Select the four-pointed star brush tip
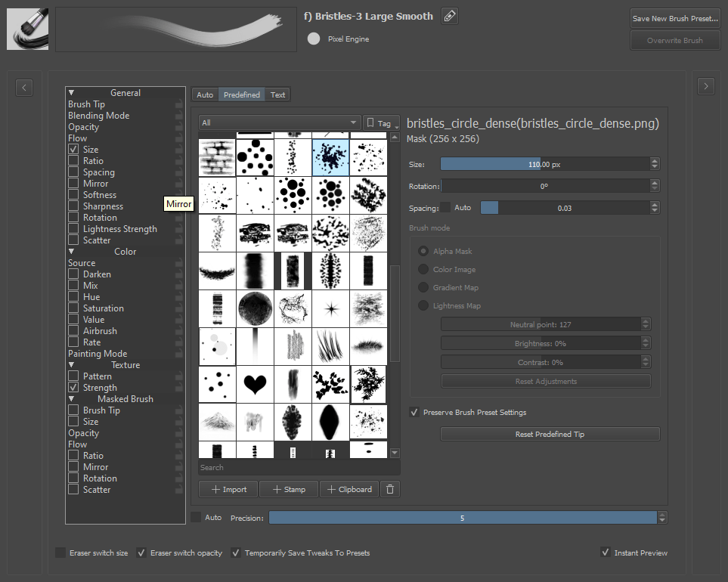The image size is (728, 582). (330, 308)
